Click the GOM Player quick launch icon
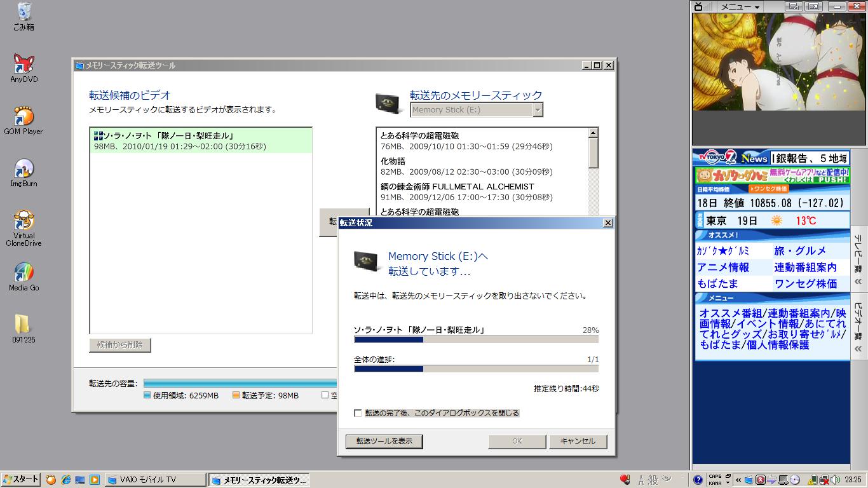The width and height of the screenshot is (868, 488). (x=51, y=480)
